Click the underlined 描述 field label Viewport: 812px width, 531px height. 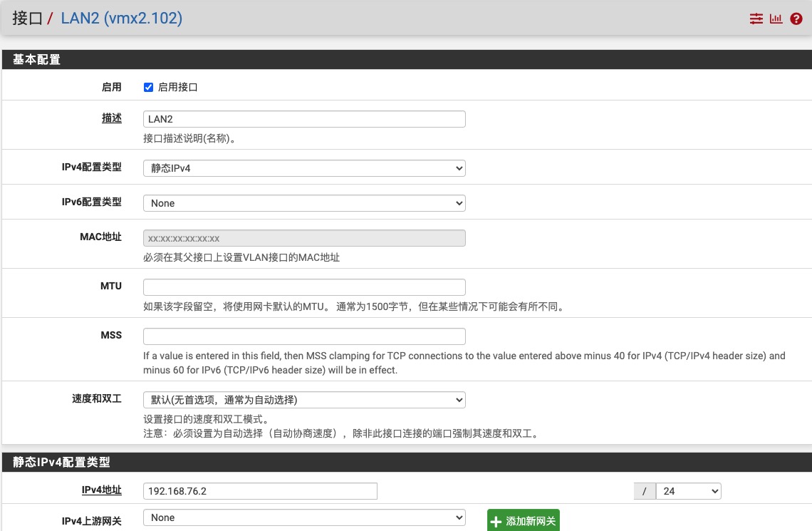(111, 118)
